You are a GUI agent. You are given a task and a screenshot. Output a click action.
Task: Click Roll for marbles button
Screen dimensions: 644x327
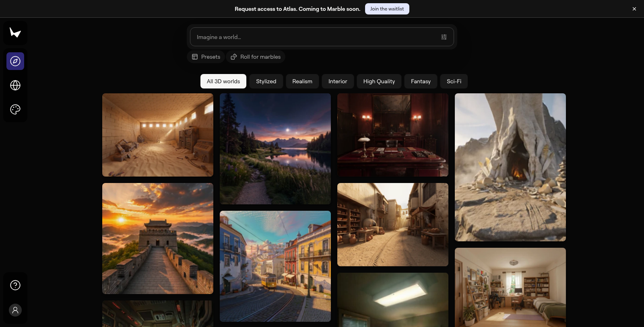click(256, 57)
